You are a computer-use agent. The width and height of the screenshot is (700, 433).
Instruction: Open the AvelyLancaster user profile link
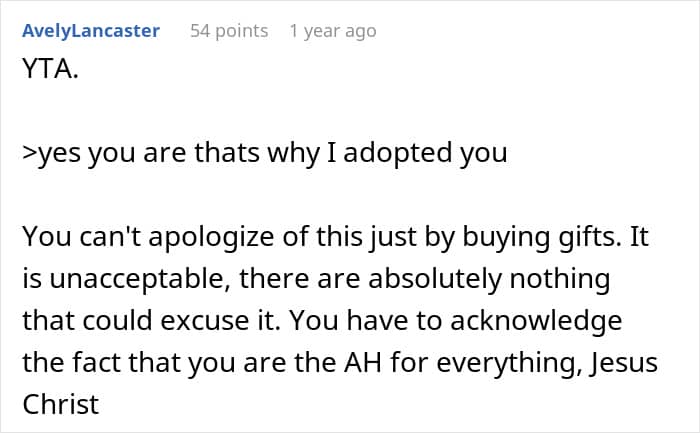[91, 31]
